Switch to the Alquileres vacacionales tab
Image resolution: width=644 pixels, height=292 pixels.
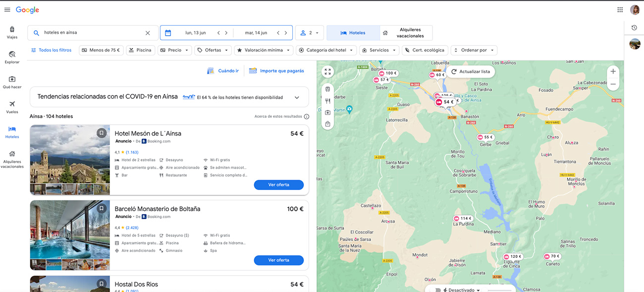(x=406, y=33)
